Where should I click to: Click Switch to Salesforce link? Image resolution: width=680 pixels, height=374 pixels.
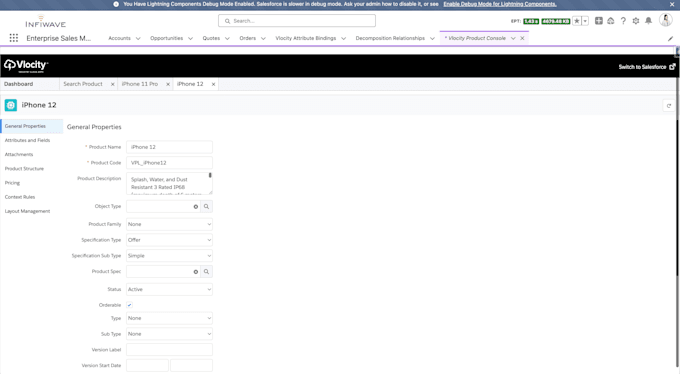tap(642, 67)
